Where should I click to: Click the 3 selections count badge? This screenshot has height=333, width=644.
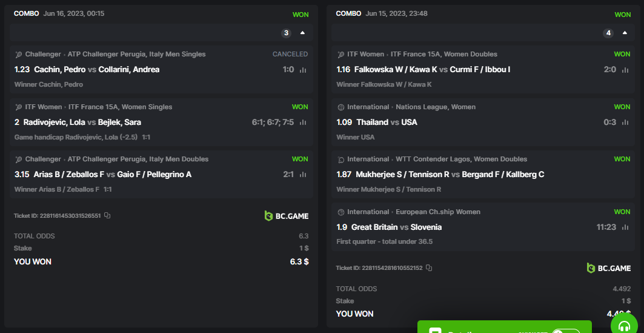click(287, 33)
